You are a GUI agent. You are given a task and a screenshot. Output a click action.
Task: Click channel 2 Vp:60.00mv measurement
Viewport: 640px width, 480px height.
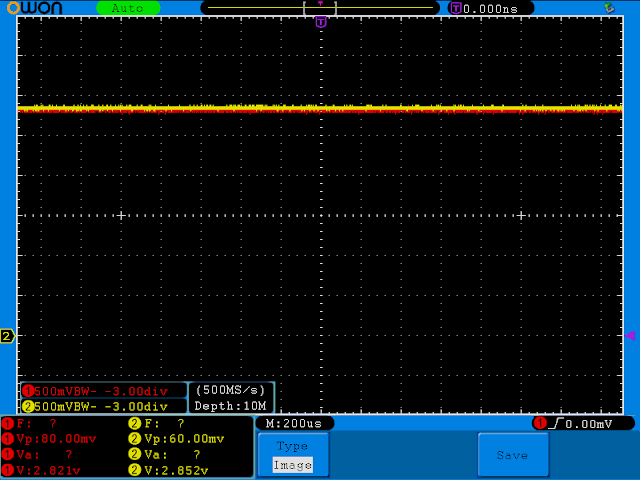point(176,439)
